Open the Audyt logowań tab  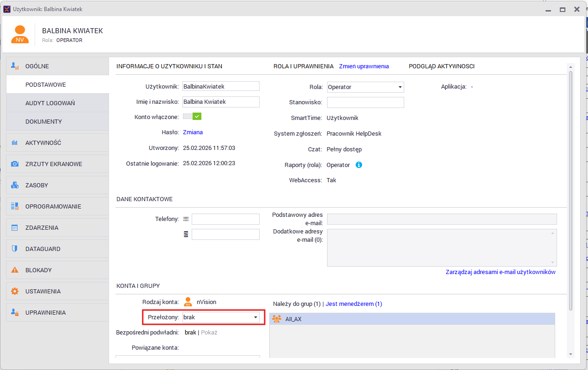click(x=50, y=103)
